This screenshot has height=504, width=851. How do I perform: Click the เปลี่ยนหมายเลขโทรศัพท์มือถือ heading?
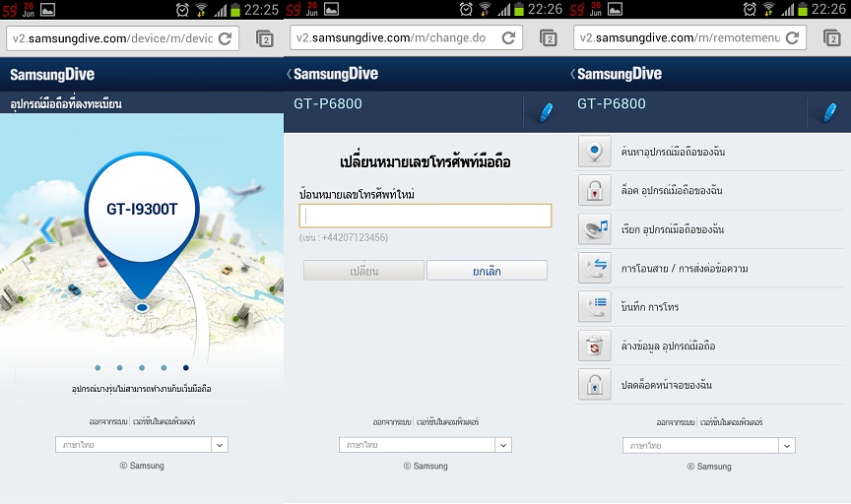click(x=425, y=161)
